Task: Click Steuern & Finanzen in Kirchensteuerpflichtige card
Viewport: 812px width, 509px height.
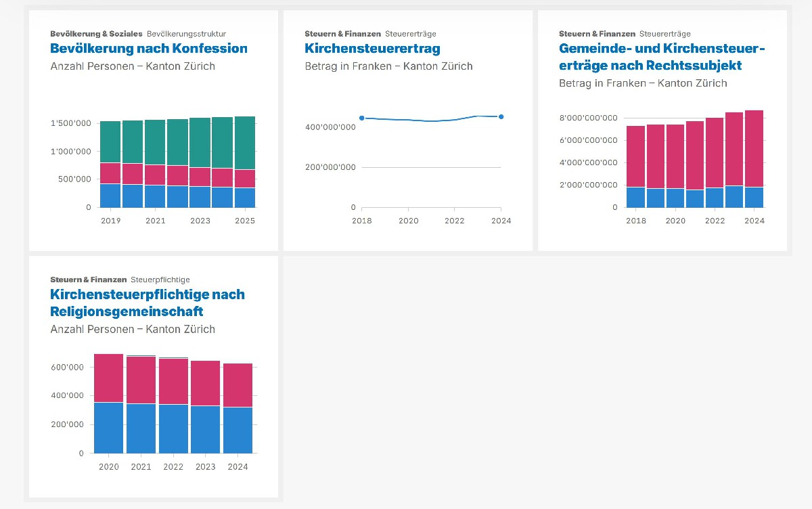Action: 88,280
